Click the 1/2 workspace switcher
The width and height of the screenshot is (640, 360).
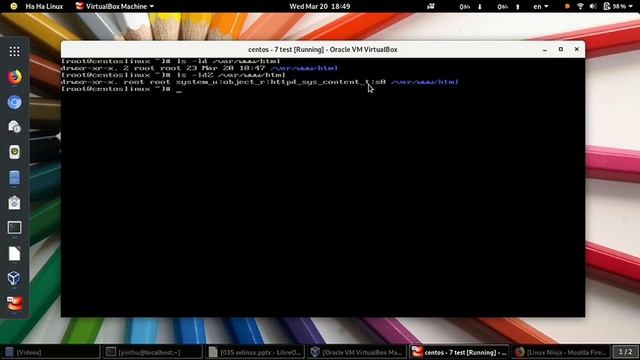(x=625, y=352)
